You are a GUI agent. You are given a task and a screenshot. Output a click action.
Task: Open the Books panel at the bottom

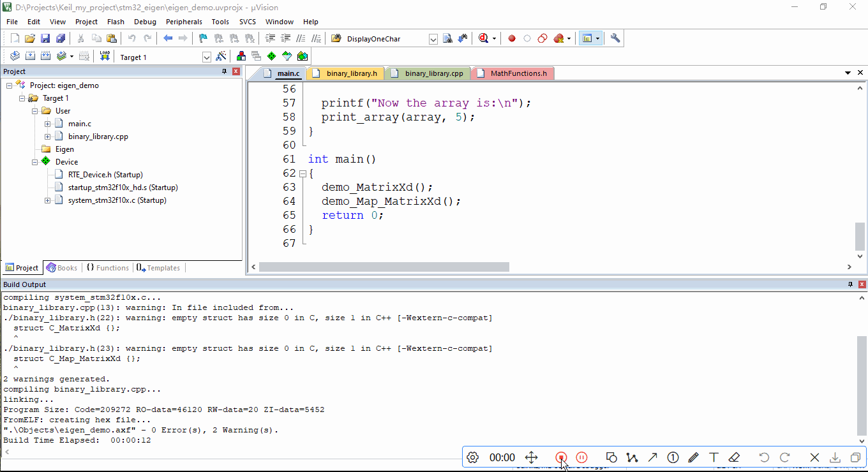point(62,267)
